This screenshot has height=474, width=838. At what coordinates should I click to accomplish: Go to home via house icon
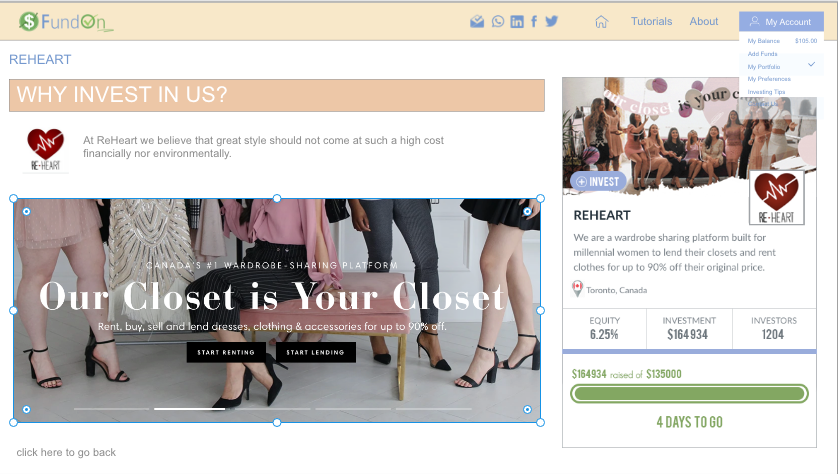(x=601, y=22)
